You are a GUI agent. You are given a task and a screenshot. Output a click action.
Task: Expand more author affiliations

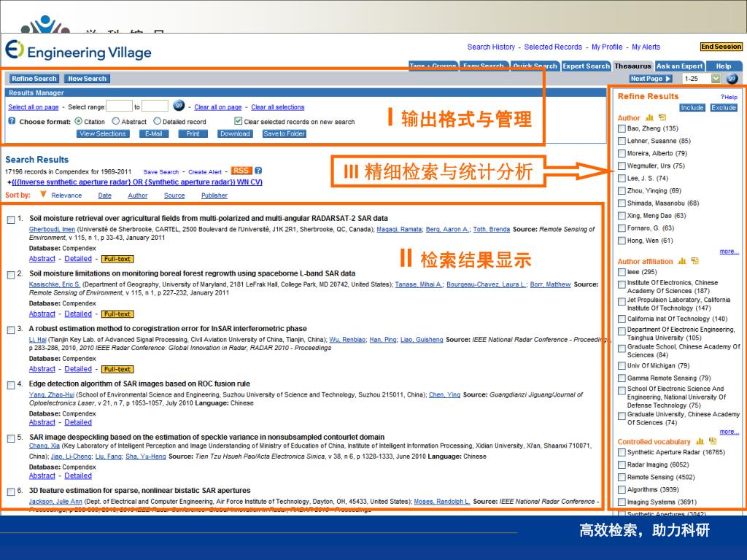729,432
